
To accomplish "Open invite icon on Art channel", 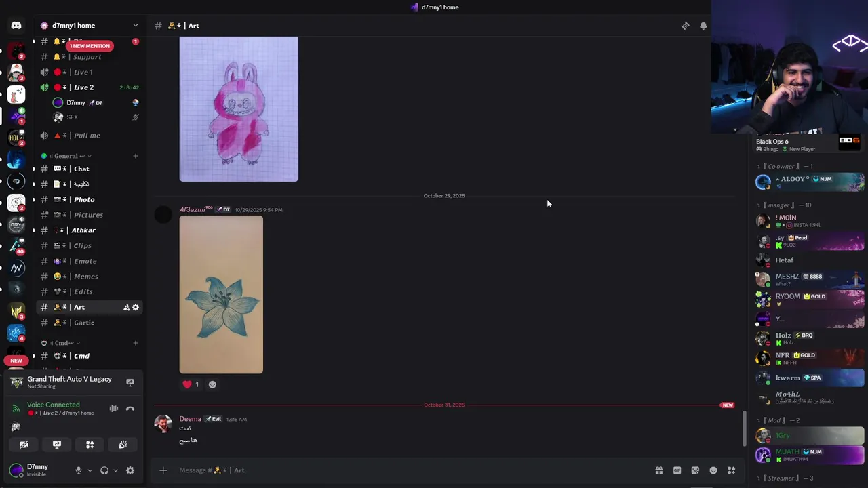I will click(x=126, y=308).
